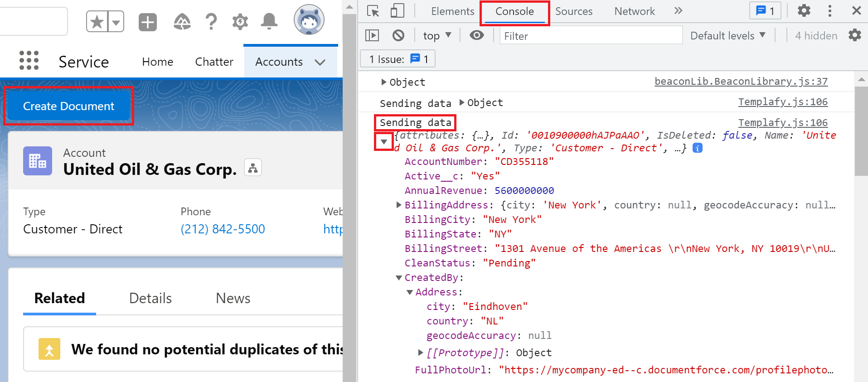Screen dimensions: 868x382
Task: Click the 4 hidden messages label
Action: (x=816, y=35)
